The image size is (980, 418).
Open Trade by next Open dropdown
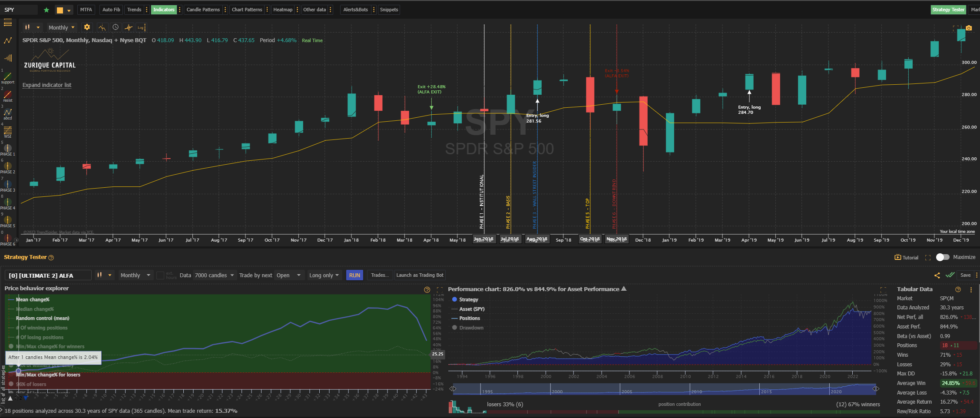pos(289,275)
